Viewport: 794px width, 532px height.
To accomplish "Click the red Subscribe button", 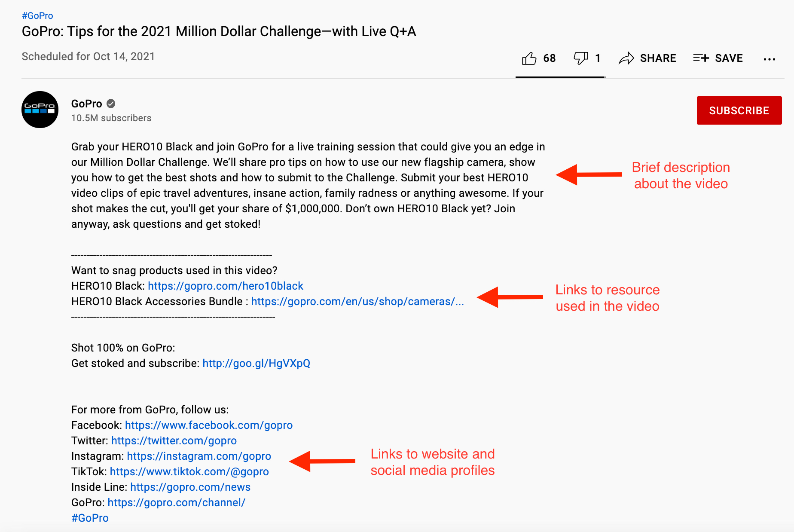I will tap(739, 110).
